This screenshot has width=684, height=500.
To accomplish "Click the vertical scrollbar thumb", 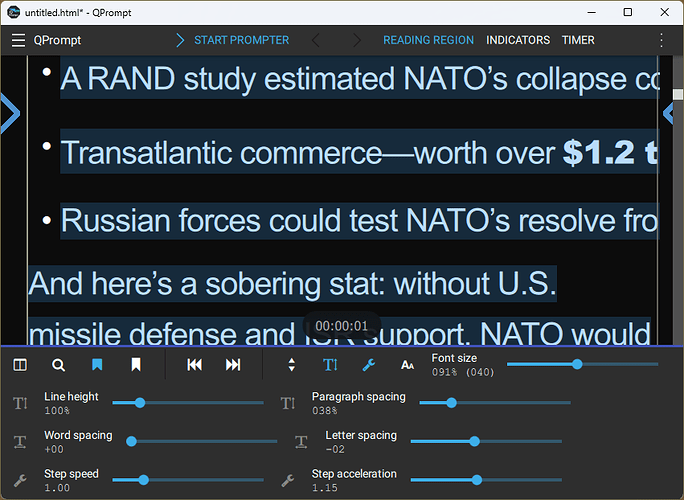I will click(678, 95).
